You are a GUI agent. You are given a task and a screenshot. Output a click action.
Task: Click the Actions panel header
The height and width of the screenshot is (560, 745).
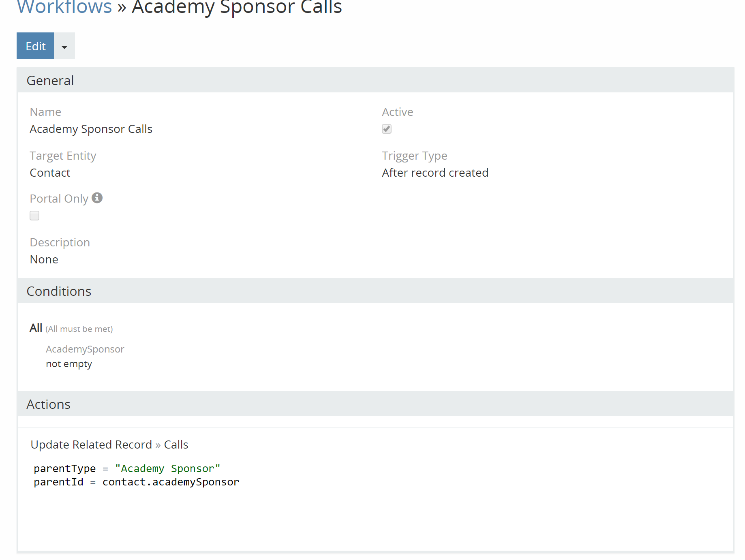48,404
